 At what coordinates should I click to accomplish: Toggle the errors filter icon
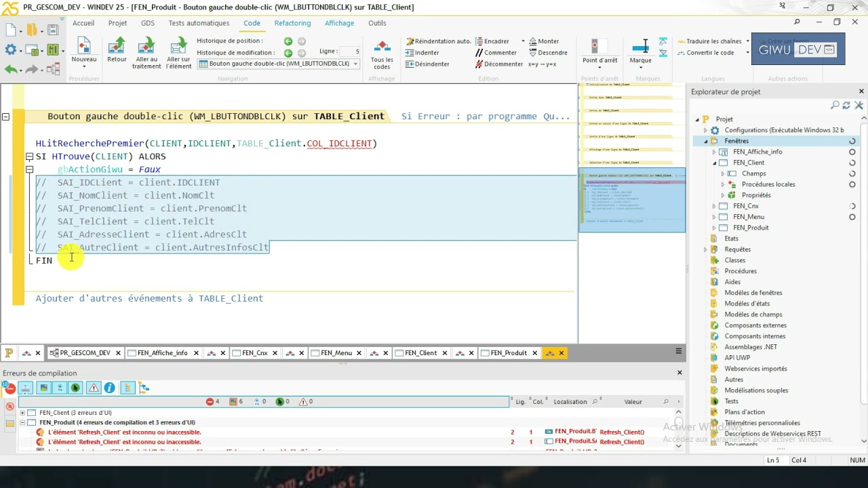tap(10, 388)
